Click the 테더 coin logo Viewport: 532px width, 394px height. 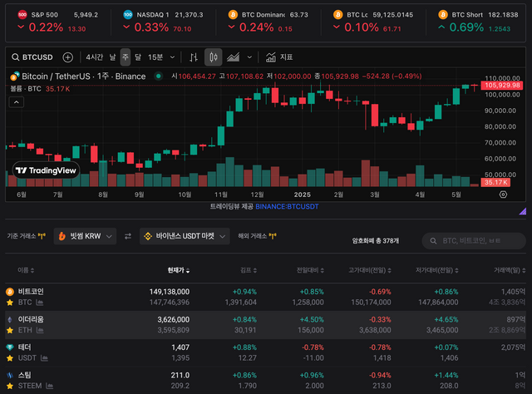point(10,347)
